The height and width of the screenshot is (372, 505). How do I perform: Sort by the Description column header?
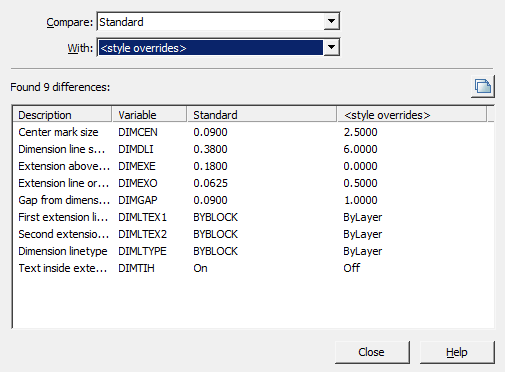(62, 115)
